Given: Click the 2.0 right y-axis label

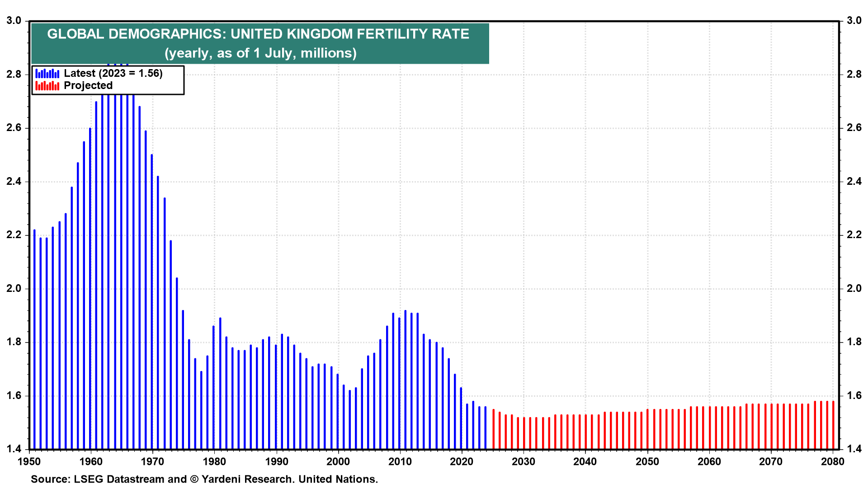Looking at the screenshot, I should click(x=854, y=288).
